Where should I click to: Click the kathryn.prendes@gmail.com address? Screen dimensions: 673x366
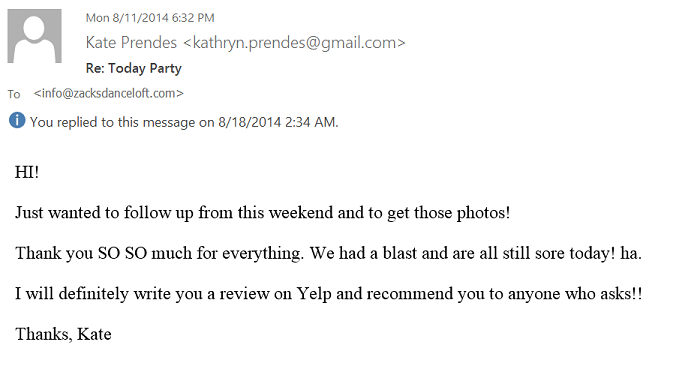(x=294, y=43)
